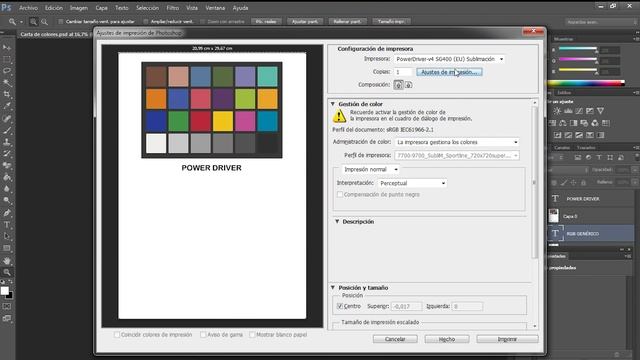Open the Ventana menu
The width and height of the screenshot is (640, 360).
pos(215,8)
